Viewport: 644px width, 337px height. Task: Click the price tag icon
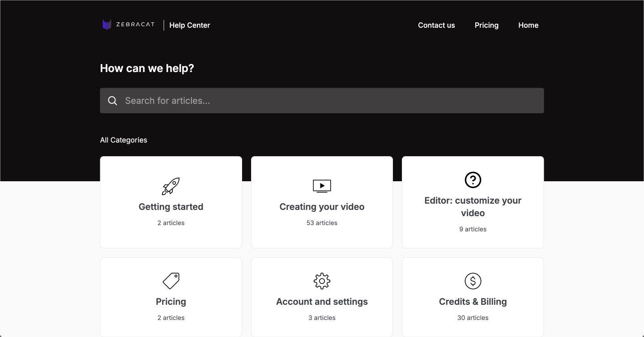pos(171,281)
